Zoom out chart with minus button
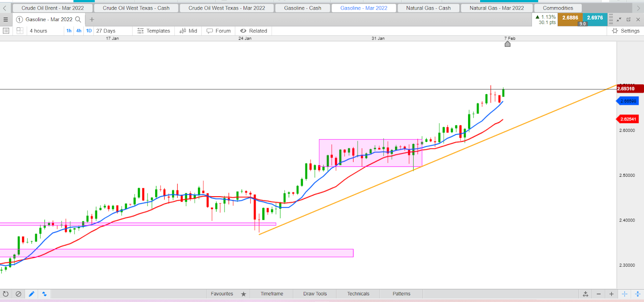The height and width of the screenshot is (302, 644). coord(598,294)
